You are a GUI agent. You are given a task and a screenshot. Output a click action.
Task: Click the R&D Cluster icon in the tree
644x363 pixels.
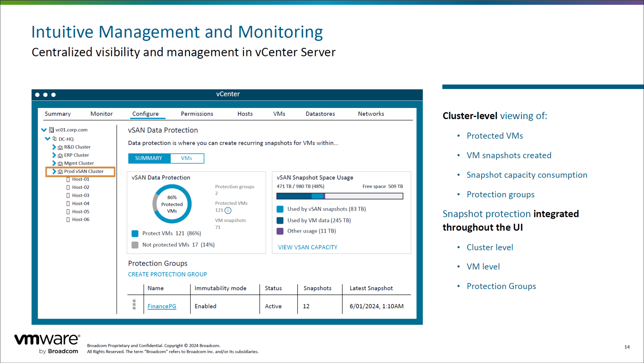60,147
